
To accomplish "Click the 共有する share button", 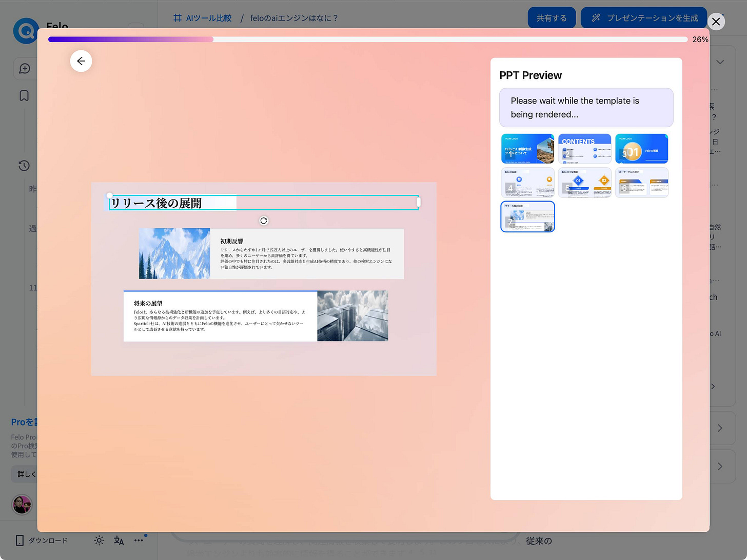I will click(552, 18).
